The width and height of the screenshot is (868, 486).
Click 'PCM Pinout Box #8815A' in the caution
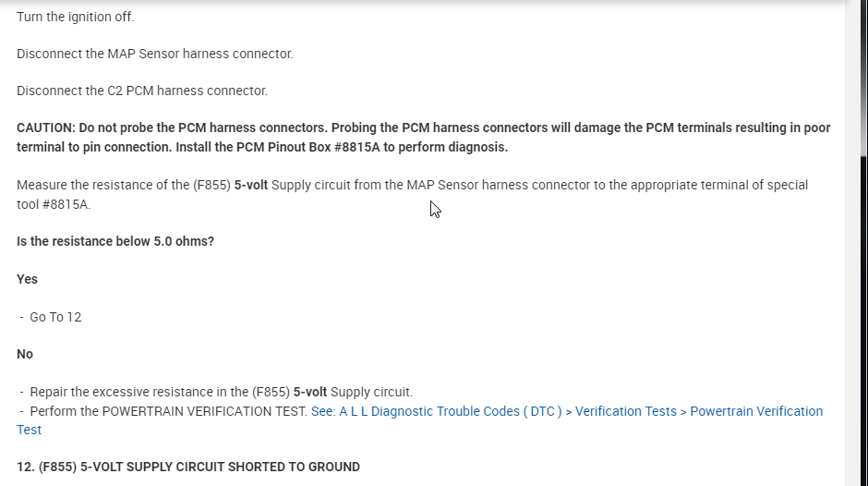(x=310, y=147)
